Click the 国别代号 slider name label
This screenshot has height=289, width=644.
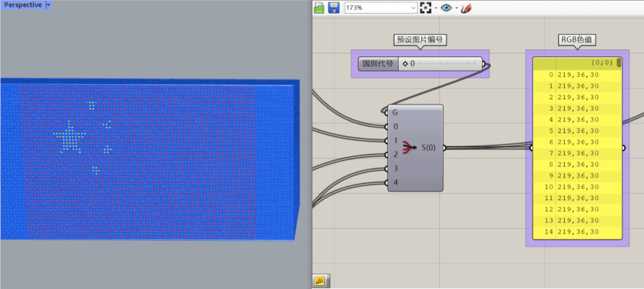pyautogui.click(x=378, y=64)
